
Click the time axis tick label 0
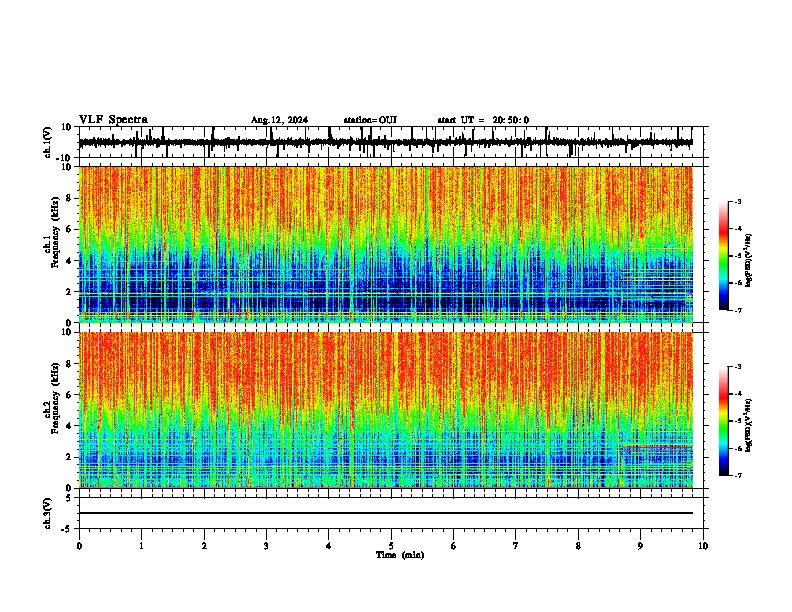79,546
